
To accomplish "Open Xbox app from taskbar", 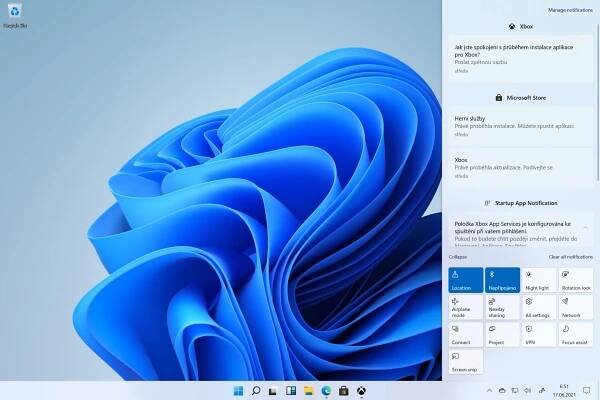I will (x=361, y=389).
